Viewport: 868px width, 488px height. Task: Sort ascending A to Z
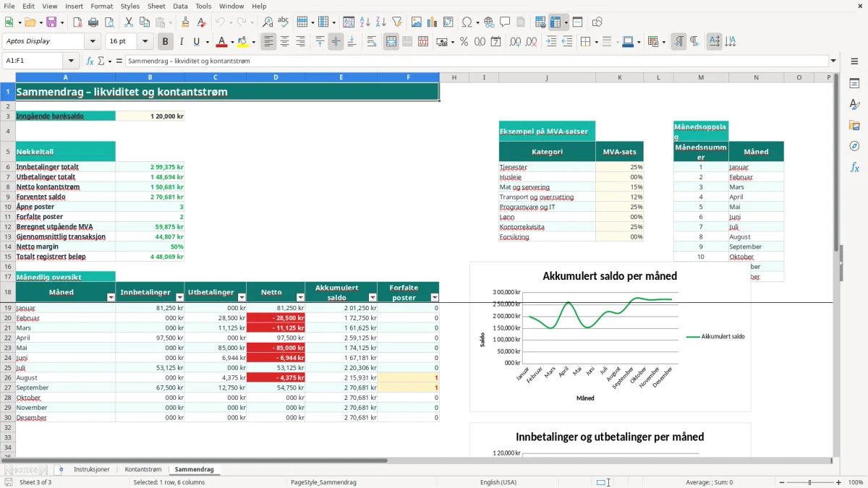365,22
